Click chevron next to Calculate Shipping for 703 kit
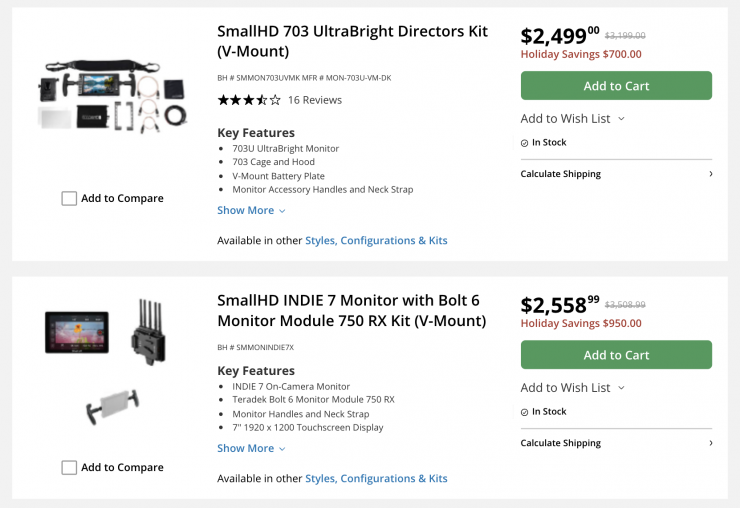The width and height of the screenshot is (740, 508). (710, 174)
